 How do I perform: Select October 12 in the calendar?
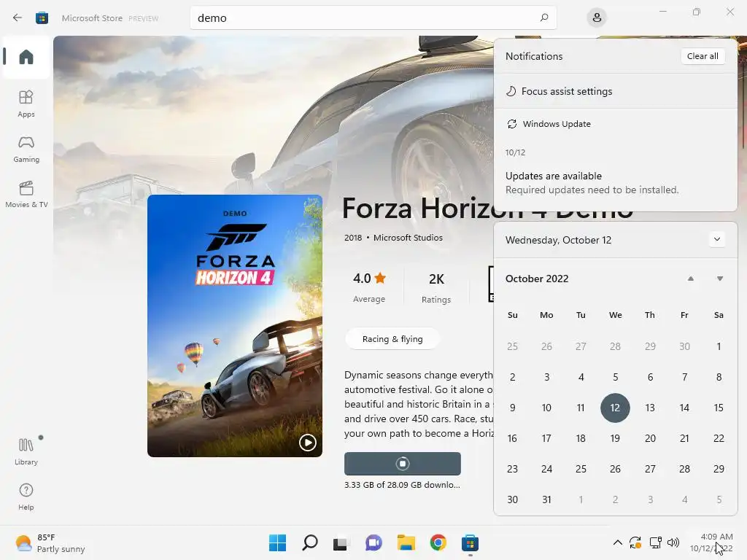pos(615,408)
